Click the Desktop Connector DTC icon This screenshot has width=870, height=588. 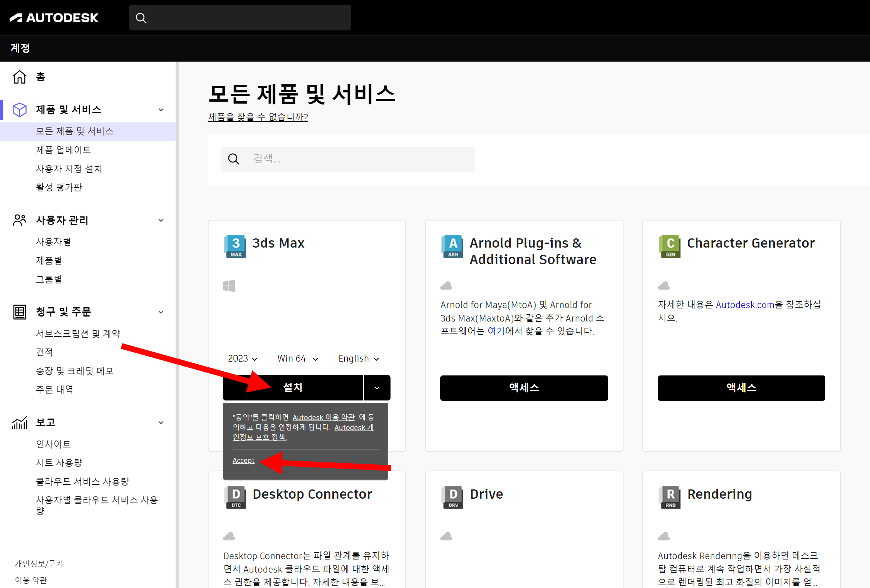coord(235,497)
